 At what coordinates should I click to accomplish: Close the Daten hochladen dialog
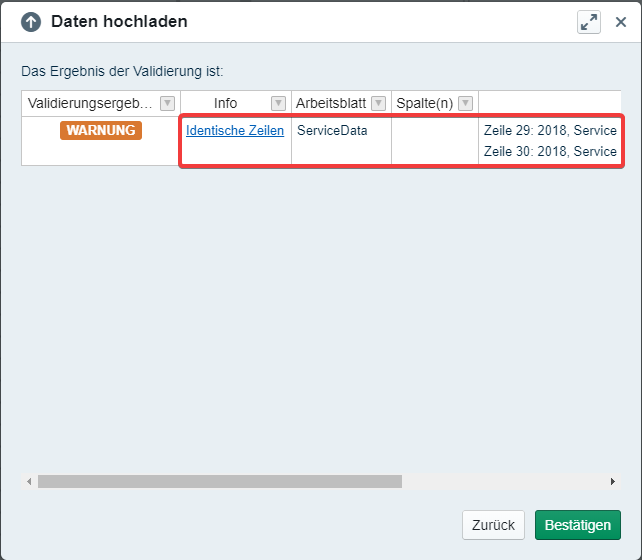tap(621, 22)
